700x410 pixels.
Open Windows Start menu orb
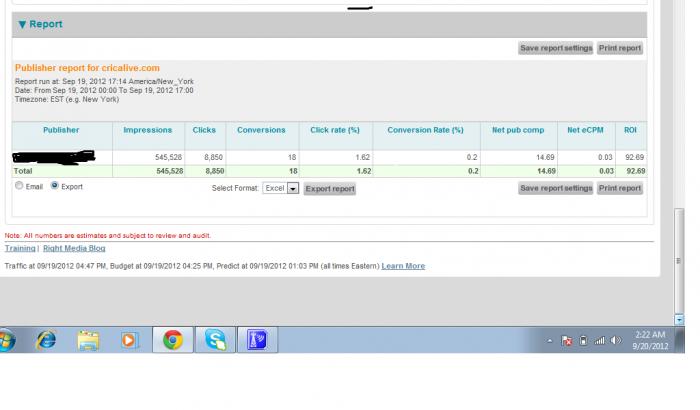[x=6, y=340]
